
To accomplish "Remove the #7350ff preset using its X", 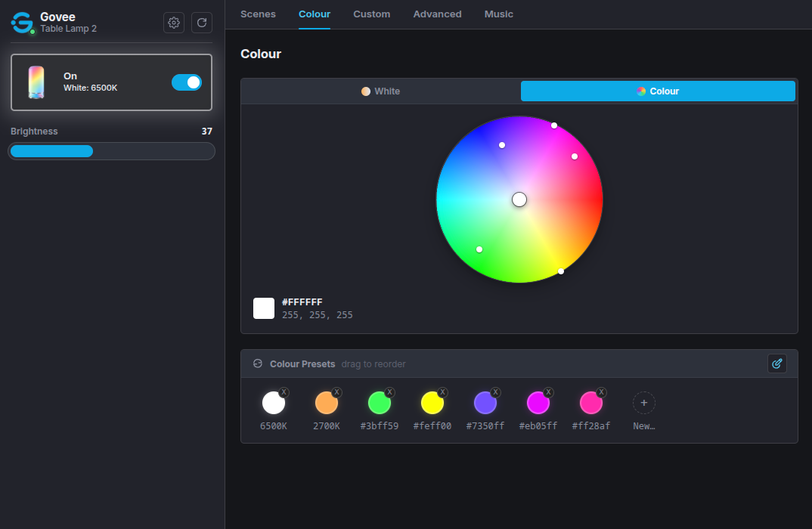I will (x=495, y=391).
